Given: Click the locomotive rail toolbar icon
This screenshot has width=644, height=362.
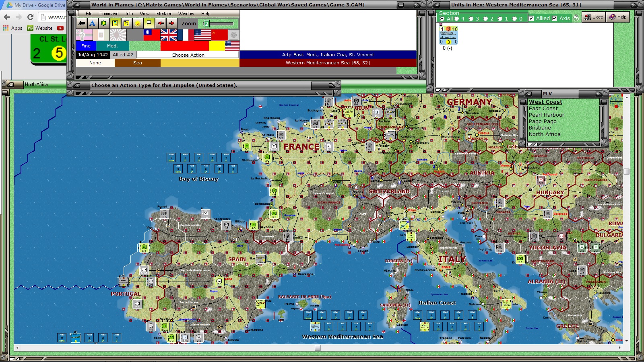Looking at the screenshot, I should click(82, 23).
